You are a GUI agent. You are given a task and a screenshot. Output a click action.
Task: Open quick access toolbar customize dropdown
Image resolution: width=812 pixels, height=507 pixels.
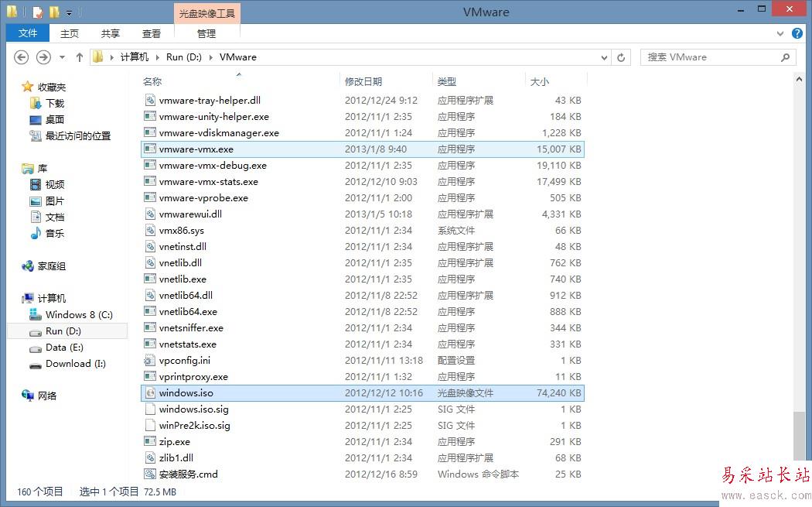pos(69,12)
